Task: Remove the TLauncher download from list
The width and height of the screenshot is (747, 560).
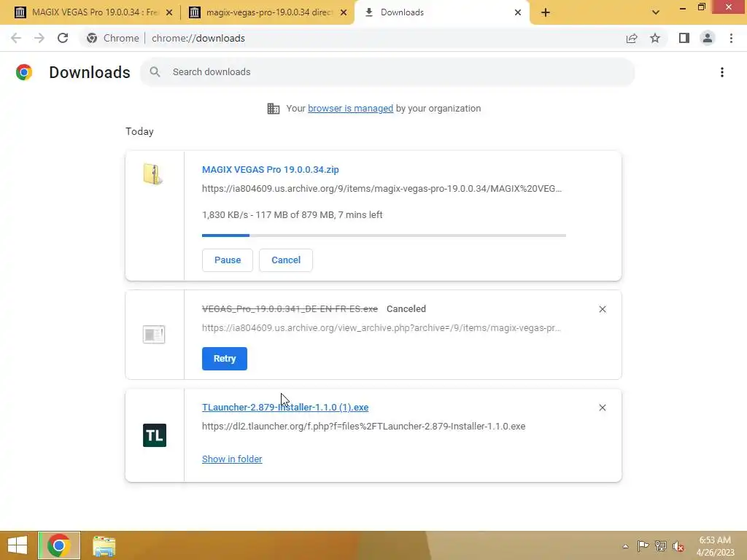Action: 603,408
